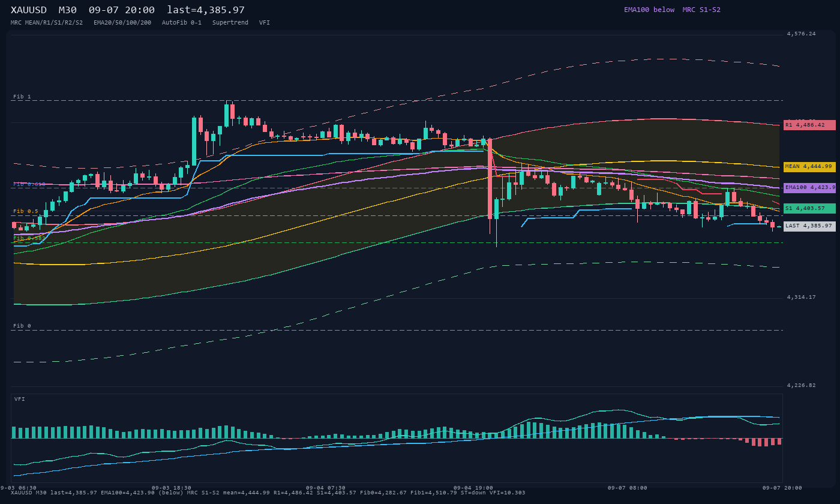Click the 09-04 07:30 time axis label
840x504 pixels.
tap(326, 488)
